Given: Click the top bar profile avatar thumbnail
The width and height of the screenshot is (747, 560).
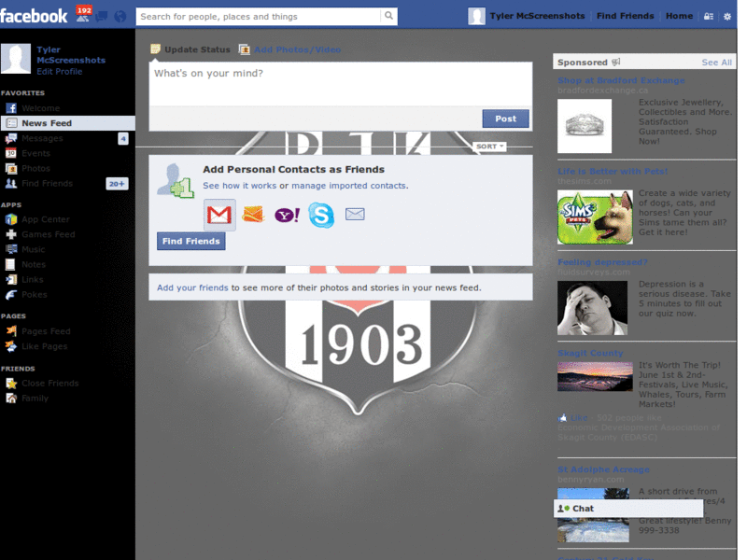Looking at the screenshot, I should pyautogui.click(x=476, y=16).
